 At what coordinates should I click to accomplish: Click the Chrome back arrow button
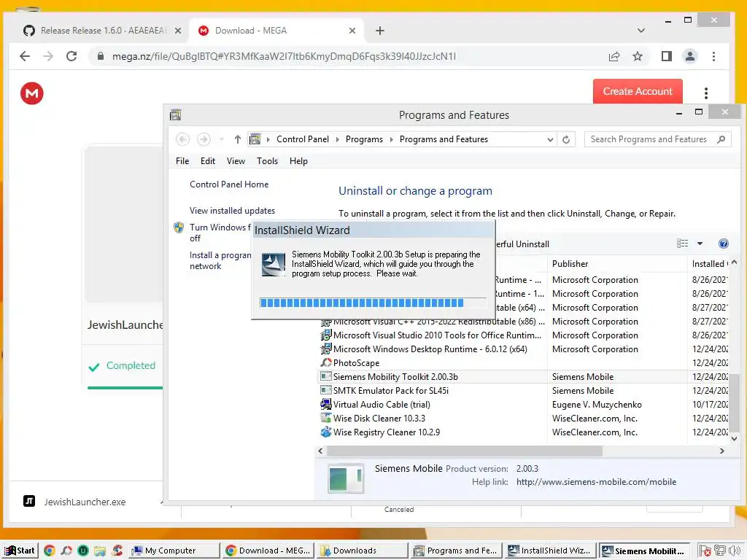(25, 56)
